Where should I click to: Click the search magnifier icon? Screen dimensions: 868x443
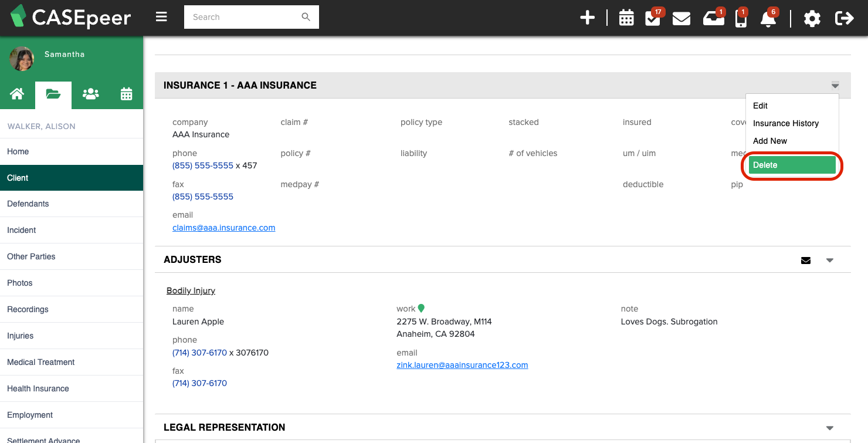306,17
